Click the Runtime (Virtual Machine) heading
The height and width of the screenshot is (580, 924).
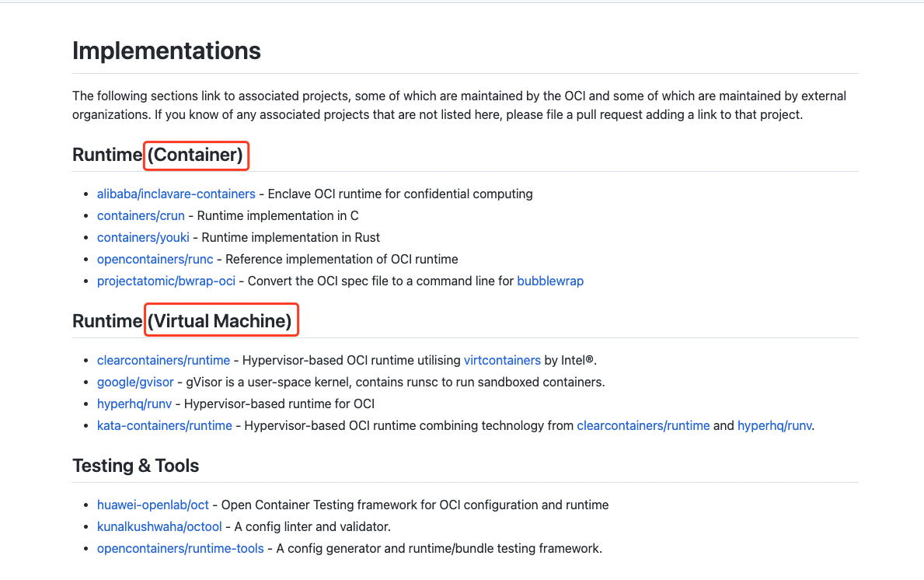182,321
